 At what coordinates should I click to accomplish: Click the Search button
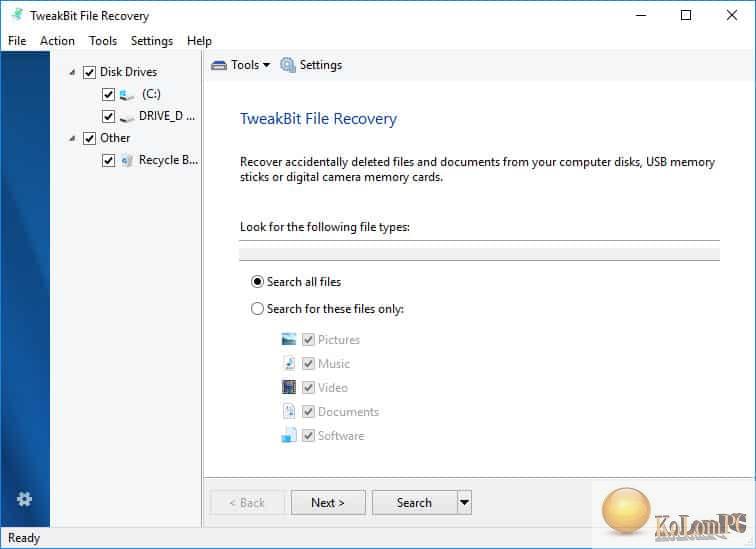(414, 503)
